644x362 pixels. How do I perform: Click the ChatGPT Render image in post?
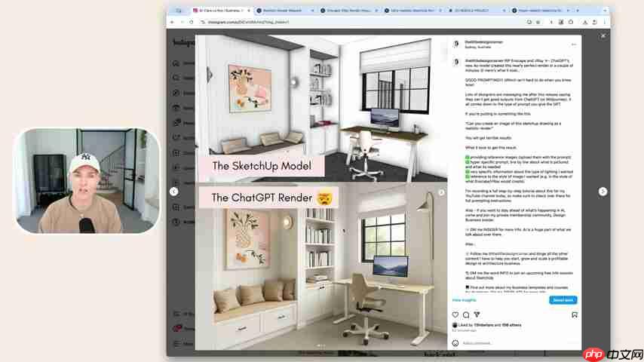(321, 266)
